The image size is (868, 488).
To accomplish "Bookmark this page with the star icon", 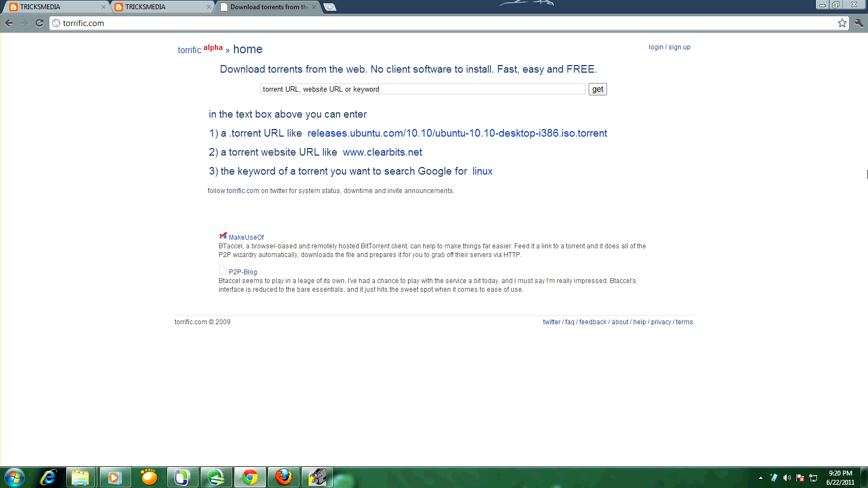I will 842,23.
